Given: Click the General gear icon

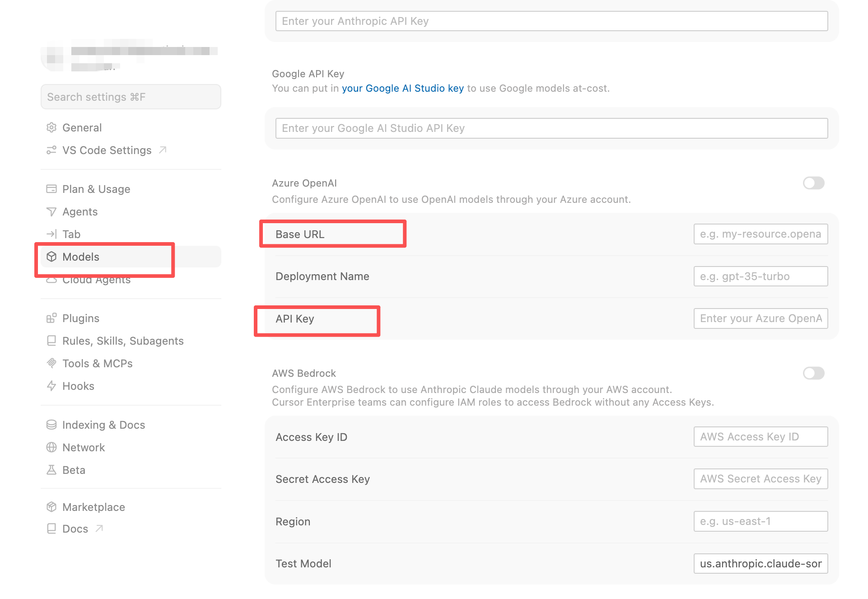Looking at the screenshot, I should (51, 127).
